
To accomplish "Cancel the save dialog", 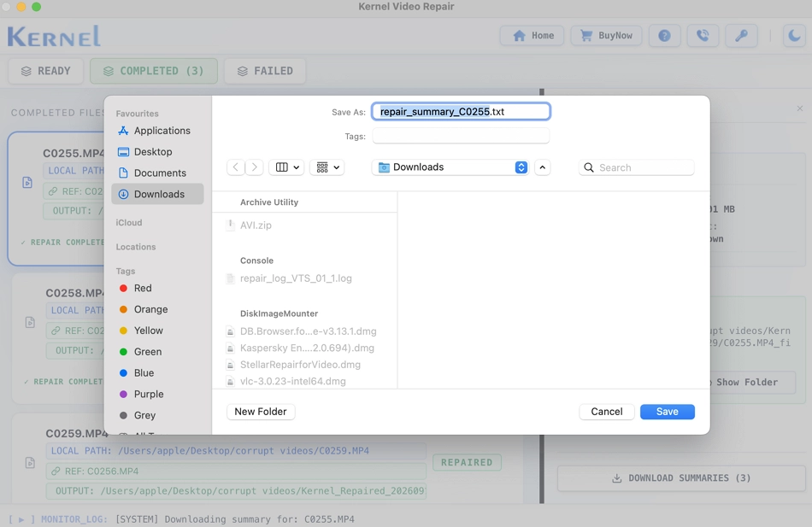I will (607, 412).
